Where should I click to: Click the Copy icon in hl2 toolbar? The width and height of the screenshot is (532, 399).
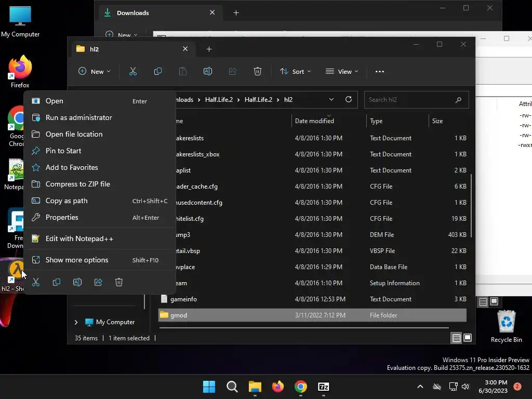(x=158, y=72)
